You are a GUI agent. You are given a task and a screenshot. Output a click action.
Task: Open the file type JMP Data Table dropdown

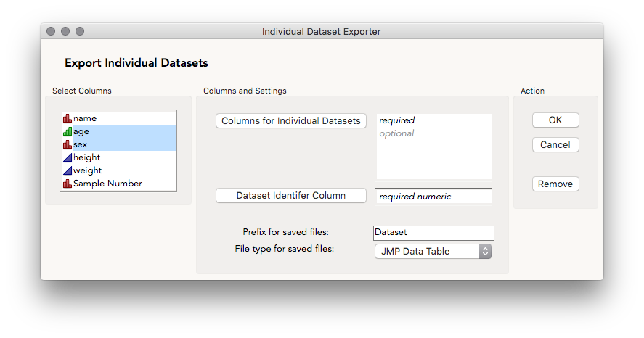click(x=433, y=252)
